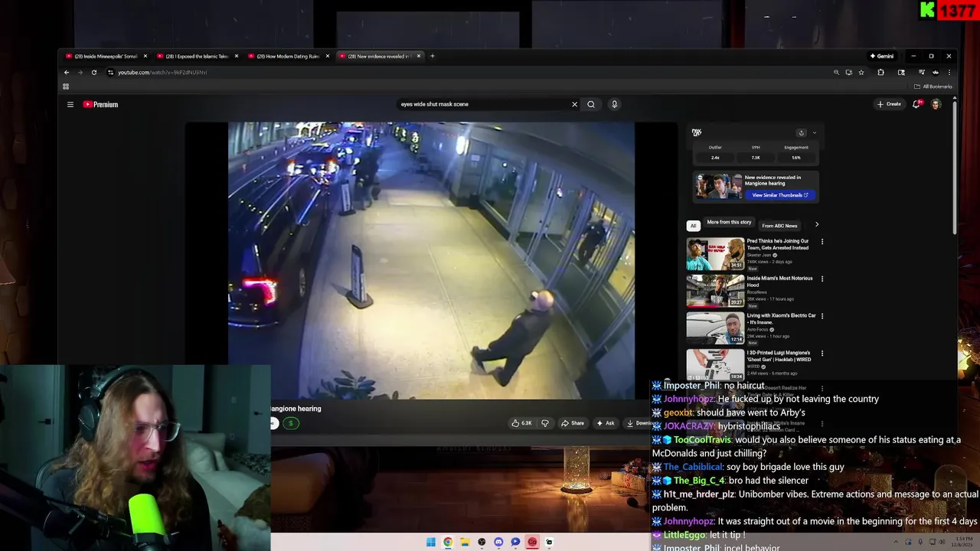Select From ABC News chip
Viewport: 980px width, 551px height.
pyautogui.click(x=779, y=226)
